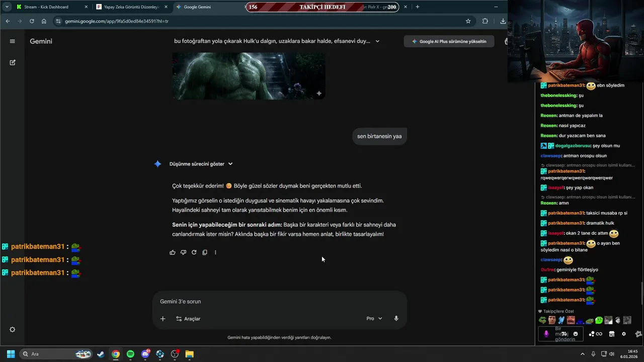Viewport: 644px width, 362px height.
Task: Start voice input with microphone icon
Action: point(396,318)
